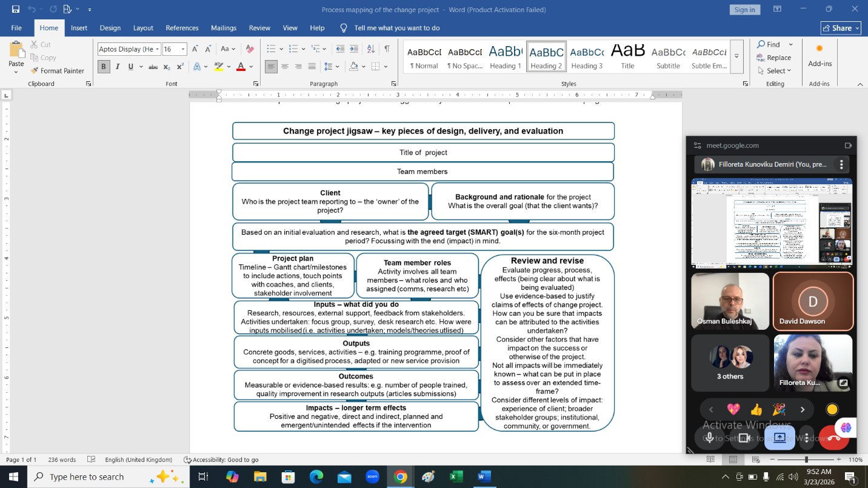Switch to the Layout tab
Viewport: 868px width, 488px height.
tap(143, 28)
